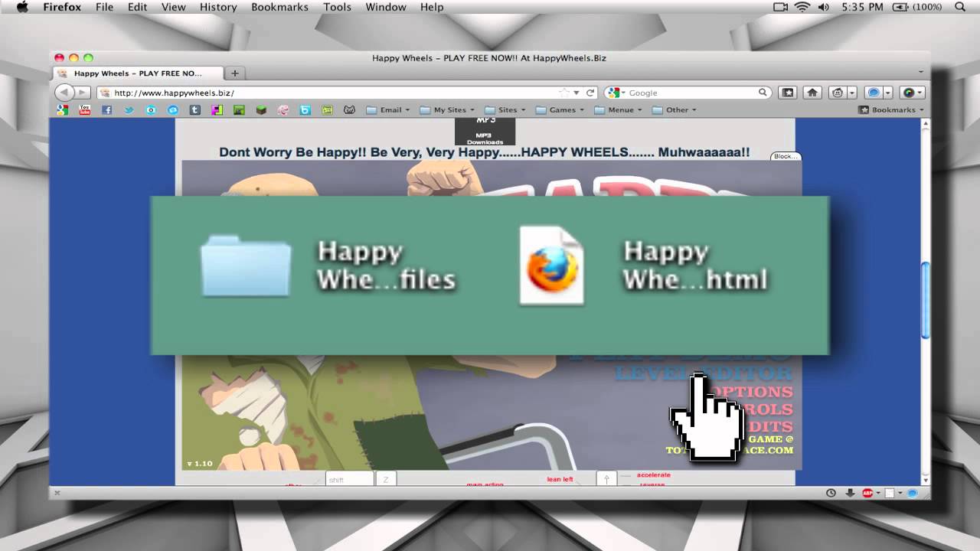Click the Google bookmark icon
The image size is (980, 551).
pos(62,109)
